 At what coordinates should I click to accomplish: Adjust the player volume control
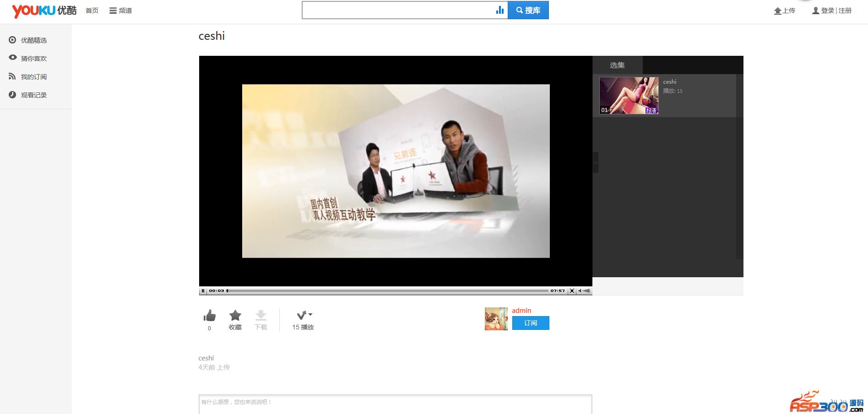click(585, 291)
